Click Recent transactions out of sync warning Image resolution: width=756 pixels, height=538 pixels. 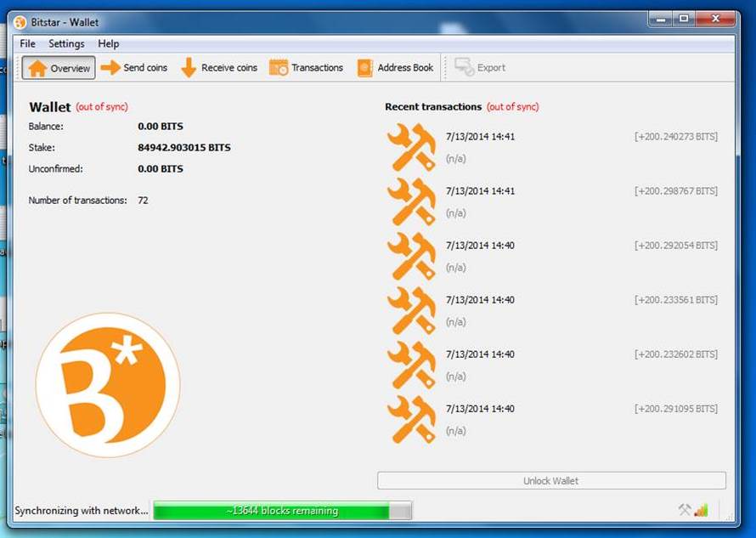point(512,107)
